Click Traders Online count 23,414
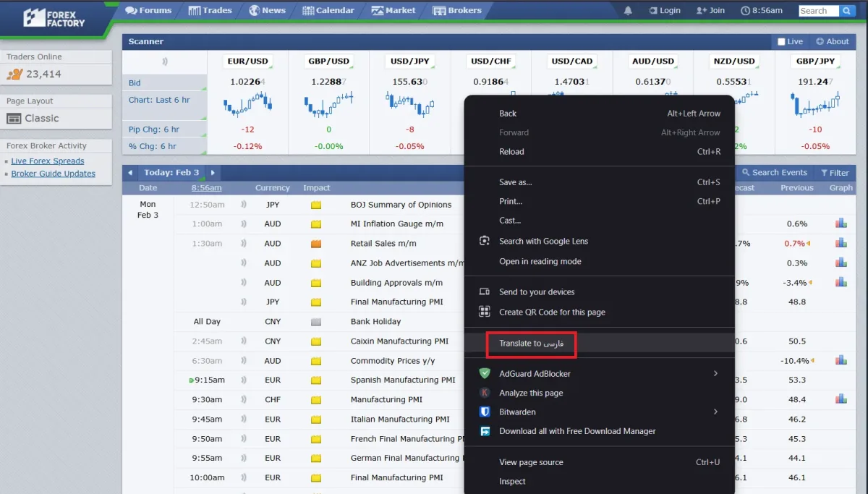Screen dimensions: 868x494 click(x=43, y=74)
